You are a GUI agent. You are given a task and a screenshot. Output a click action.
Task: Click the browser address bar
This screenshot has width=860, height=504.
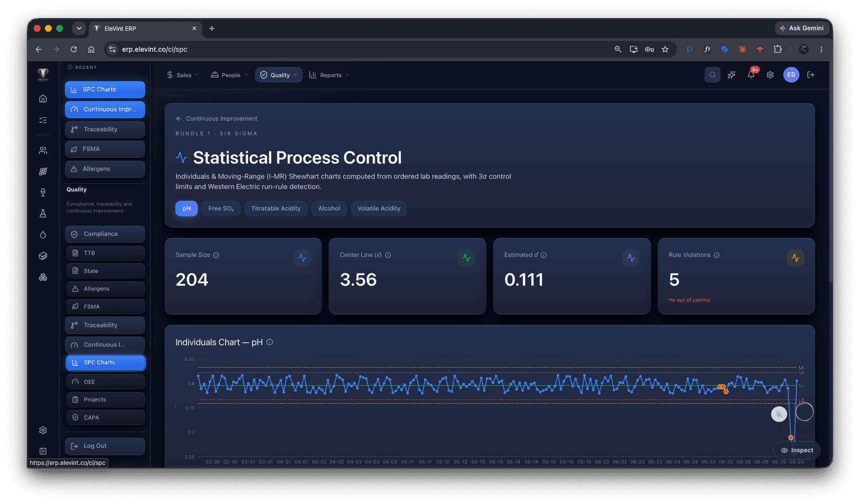click(x=361, y=49)
